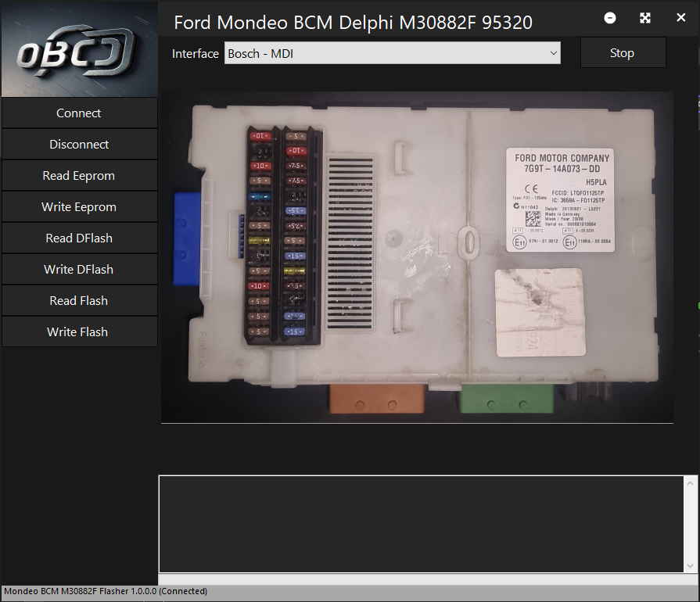Expand the Interface list via chevron arrow
Image resolution: width=700 pixels, height=602 pixels.
(554, 54)
